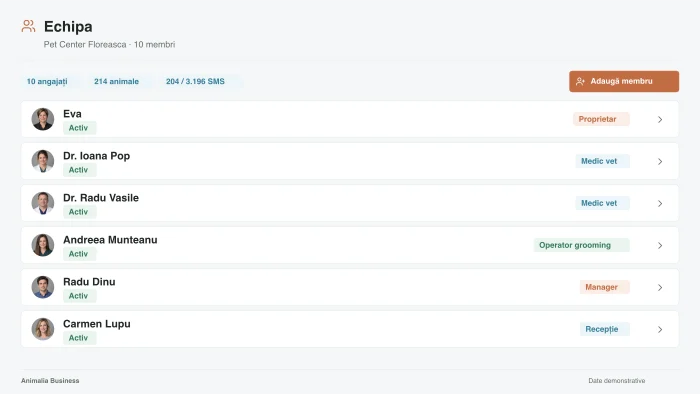The height and width of the screenshot is (394, 700).
Task: Click Dr. Ioana Pop's Activ status badge
Action: [x=79, y=170]
